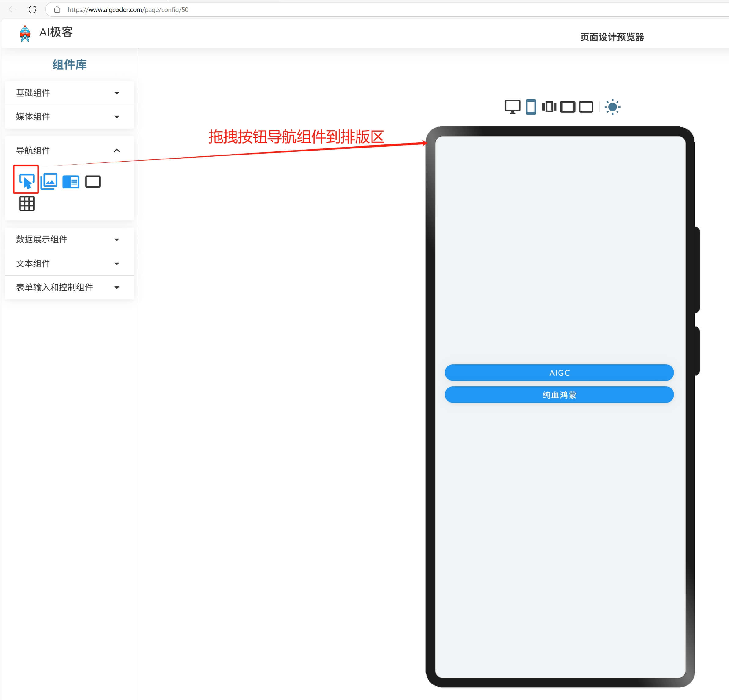Select the sidebar list navigation component icon

click(x=71, y=182)
